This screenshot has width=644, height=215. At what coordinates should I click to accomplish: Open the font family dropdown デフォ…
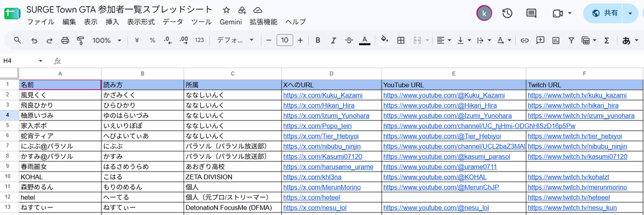(x=236, y=40)
